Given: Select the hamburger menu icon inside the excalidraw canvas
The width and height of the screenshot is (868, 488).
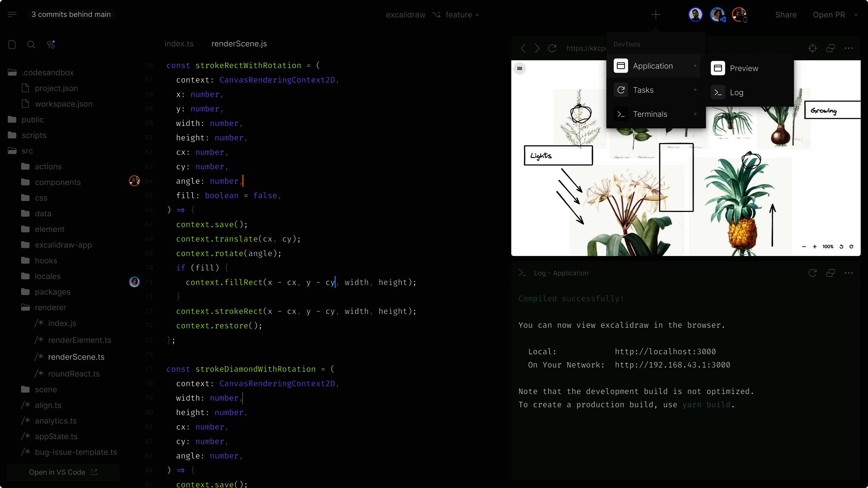Looking at the screenshot, I should (x=520, y=68).
